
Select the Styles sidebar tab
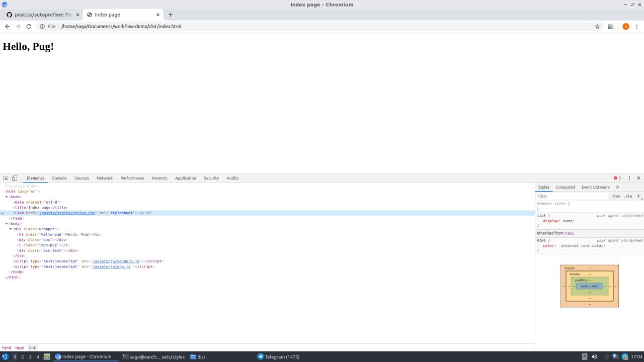coord(544,187)
